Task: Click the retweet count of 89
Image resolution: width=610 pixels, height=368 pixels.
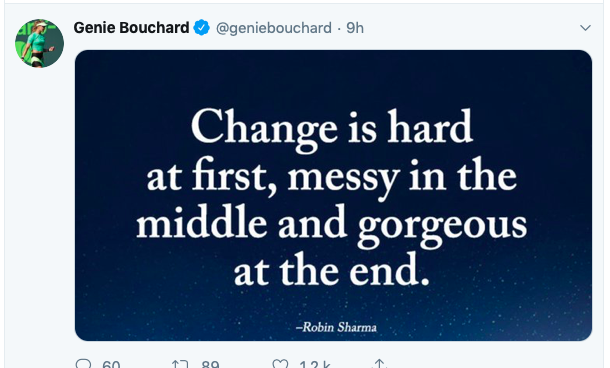Action: coord(210,364)
